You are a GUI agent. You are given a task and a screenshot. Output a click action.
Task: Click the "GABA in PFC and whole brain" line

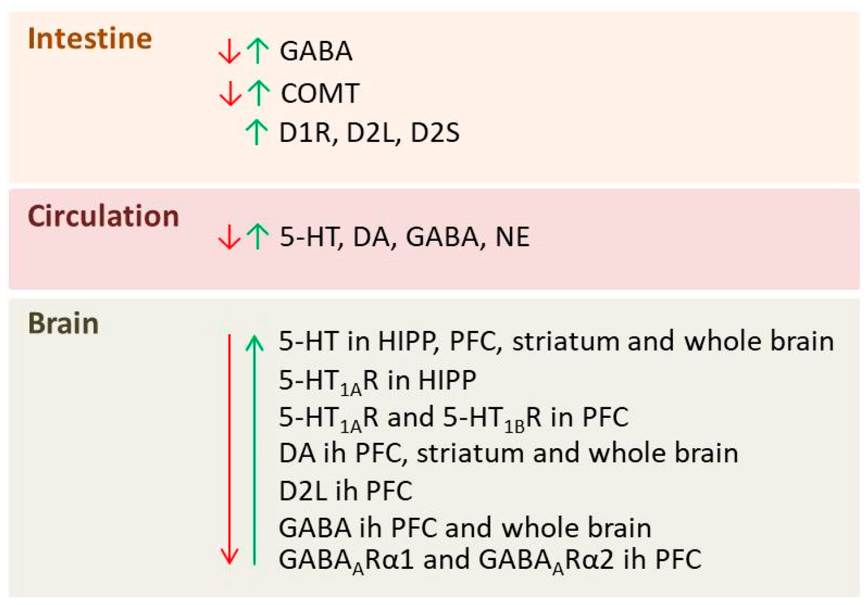[x=465, y=527]
